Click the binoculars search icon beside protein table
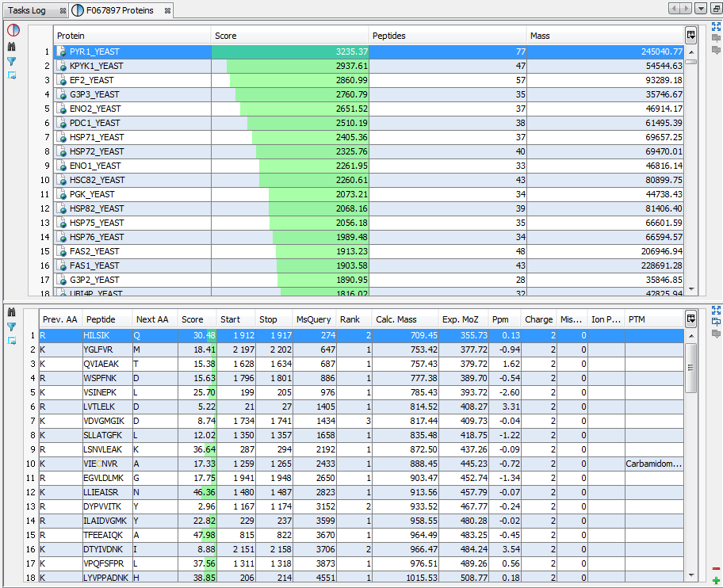 tap(12, 47)
